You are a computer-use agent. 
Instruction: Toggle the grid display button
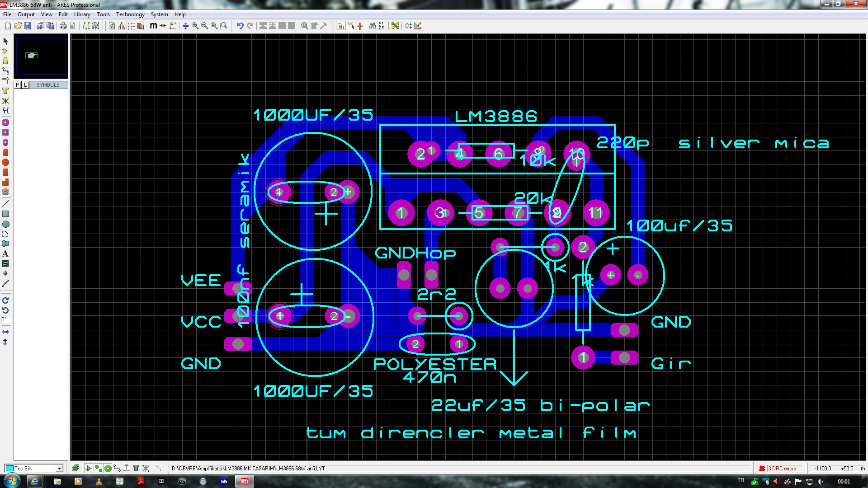pyautogui.click(x=131, y=26)
